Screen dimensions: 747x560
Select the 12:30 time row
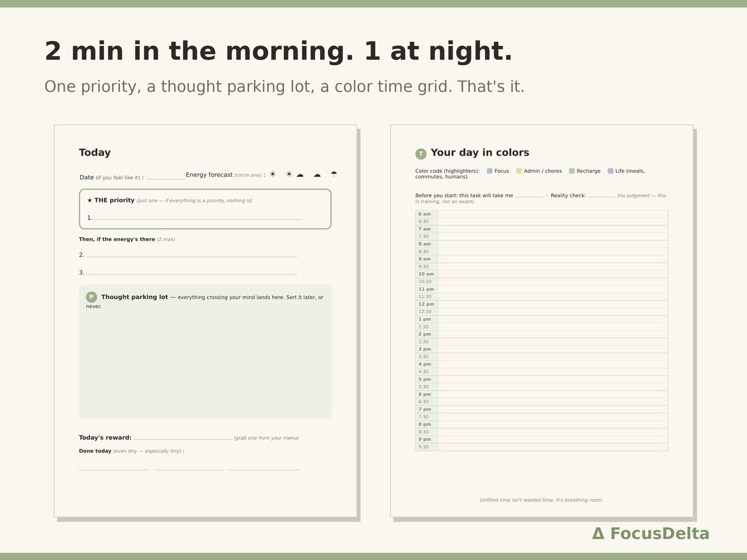tap(542, 312)
